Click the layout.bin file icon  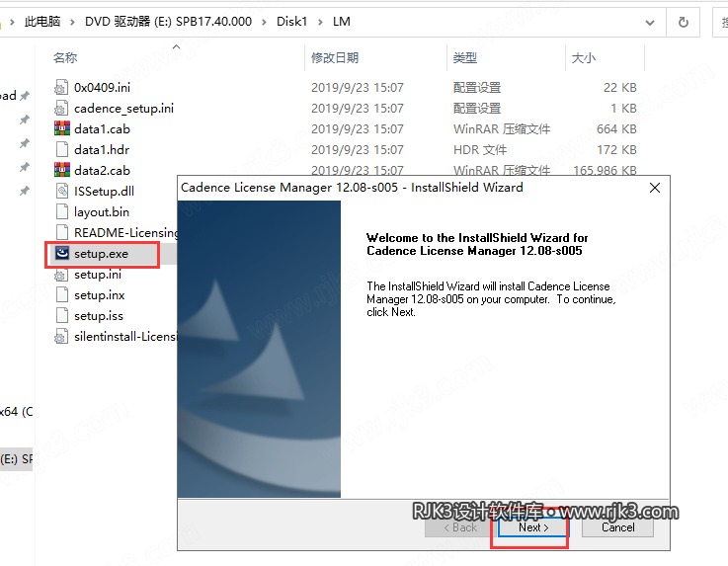62,211
